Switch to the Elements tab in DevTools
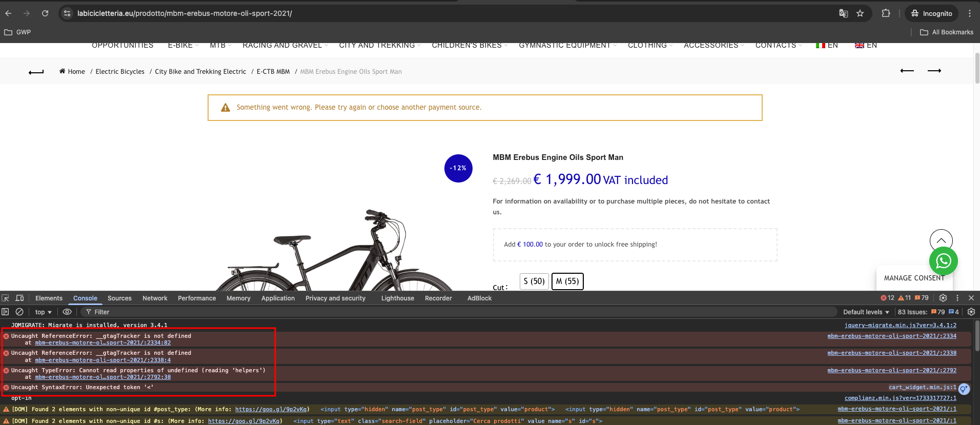 (49, 298)
